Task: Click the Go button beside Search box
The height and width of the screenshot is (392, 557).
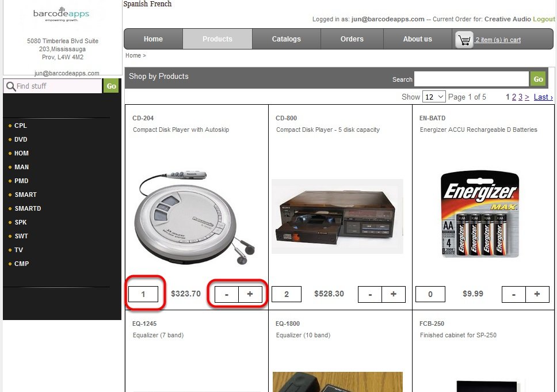Action: pyautogui.click(x=538, y=79)
